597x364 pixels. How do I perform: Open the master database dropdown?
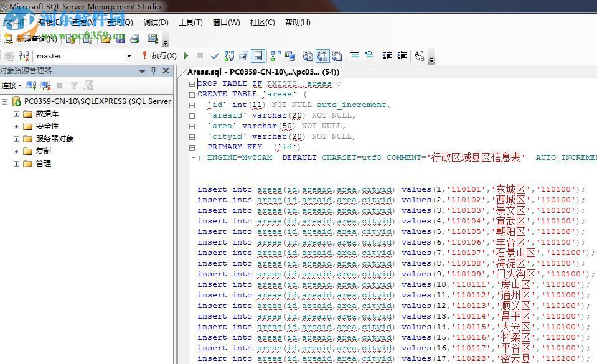[x=129, y=56]
